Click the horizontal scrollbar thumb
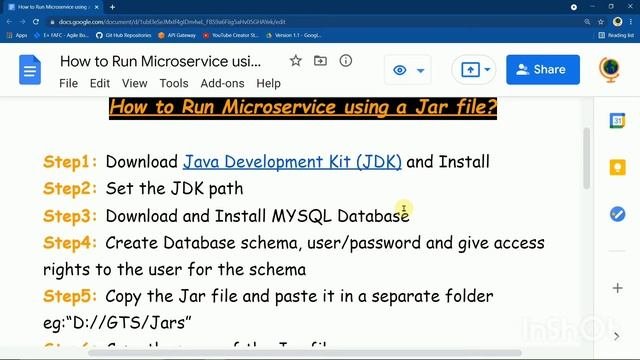The width and height of the screenshot is (640, 360). pos(304,353)
